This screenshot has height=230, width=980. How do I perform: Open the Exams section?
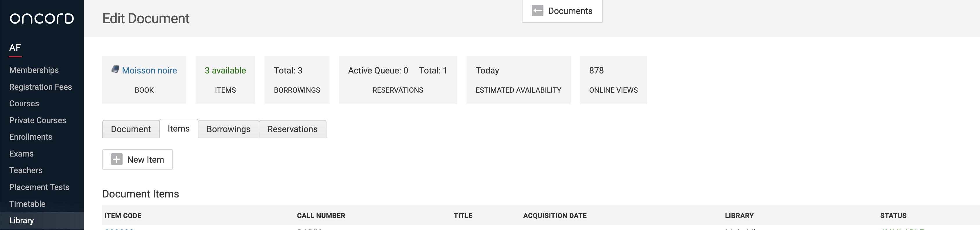[x=21, y=154]
